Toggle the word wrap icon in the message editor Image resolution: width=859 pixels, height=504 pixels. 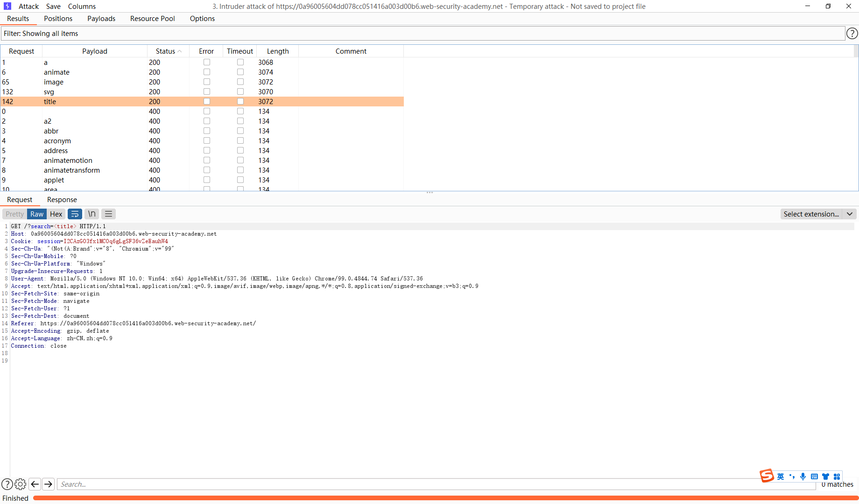[x=75, y=214]
